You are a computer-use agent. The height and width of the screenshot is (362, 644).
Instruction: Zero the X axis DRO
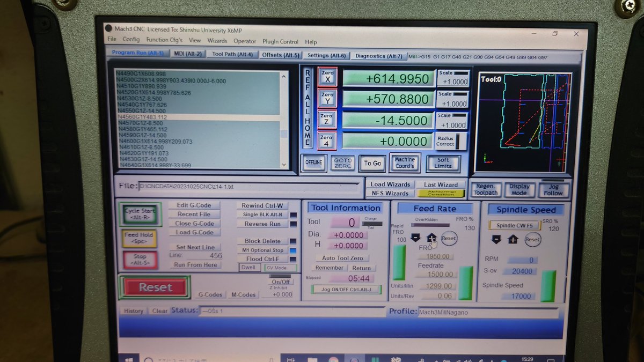tap(327, 77)
